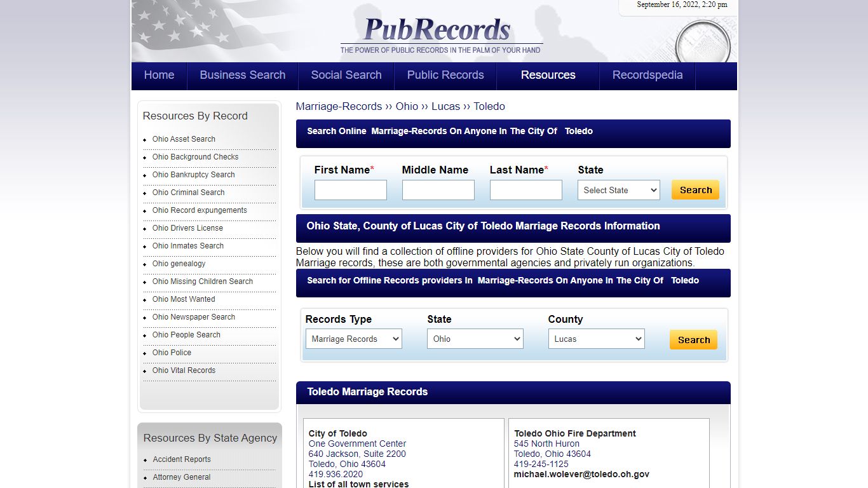The image size is (868, 488).
Task: Focus the Last Name input field
Action: 526,190
